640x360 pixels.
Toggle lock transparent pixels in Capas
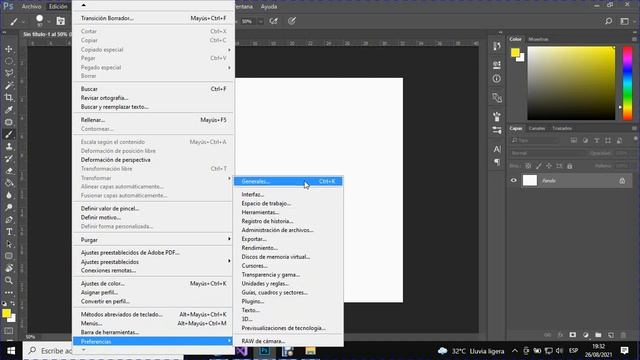(x=528, y=166)
